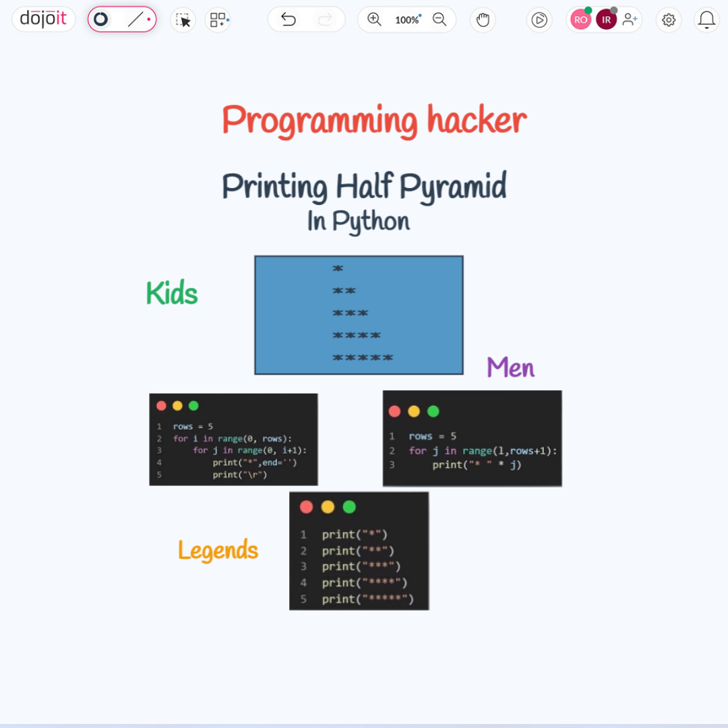
Task: Undo the last action
Action: [x=289, y=20]
